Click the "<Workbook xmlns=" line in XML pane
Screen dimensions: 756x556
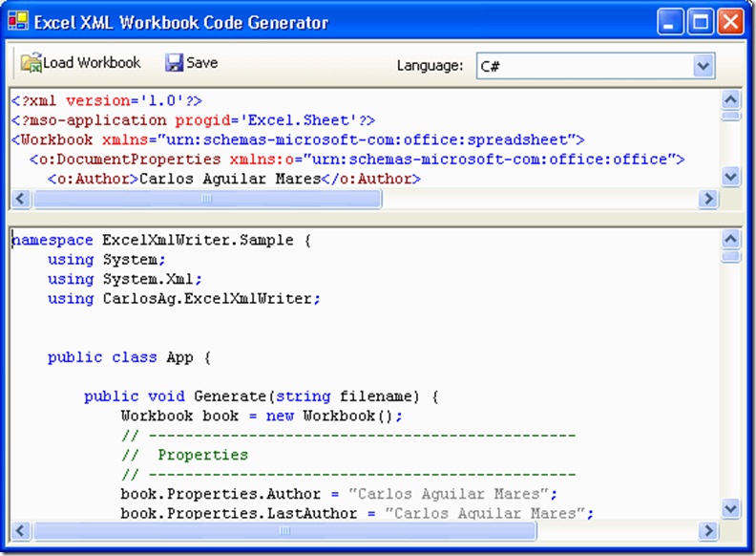click(x=298, y=140)
